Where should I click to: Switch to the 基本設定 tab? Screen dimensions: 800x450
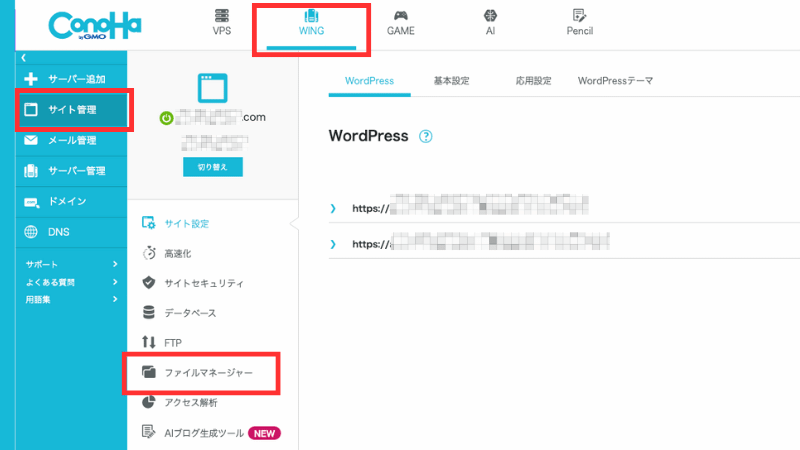click(451, 80)
